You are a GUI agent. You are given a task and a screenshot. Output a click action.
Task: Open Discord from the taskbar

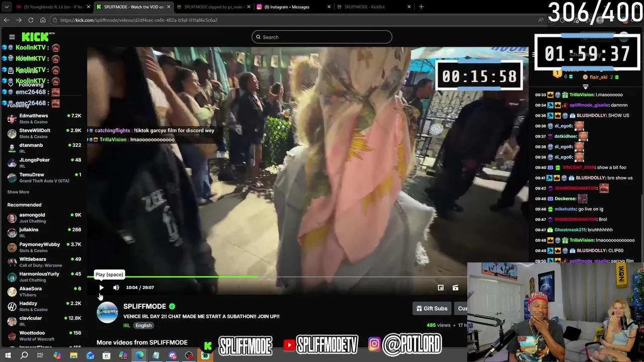(x=173, y=355)
